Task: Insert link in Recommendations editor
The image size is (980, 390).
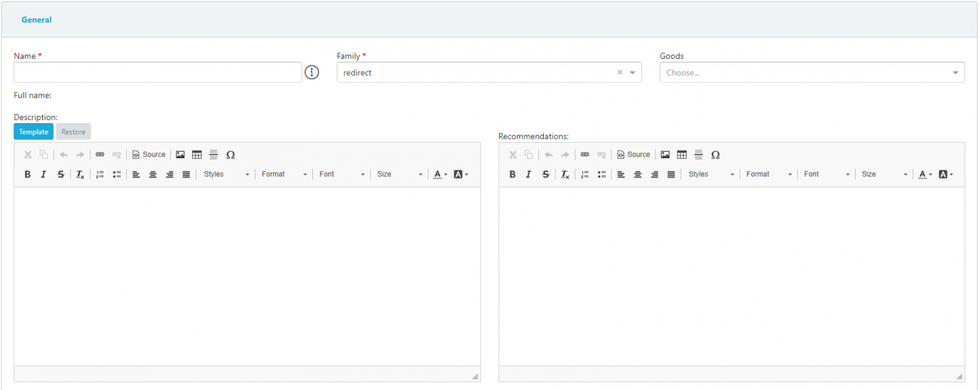Action: pyautogui.click(x=585, y=155)
